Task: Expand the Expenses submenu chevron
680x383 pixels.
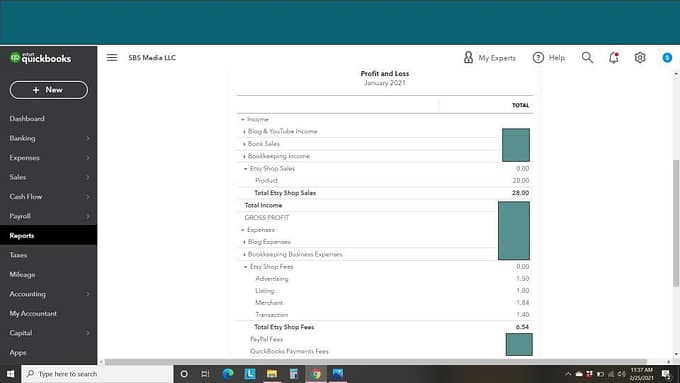Action: click(88, 157)
